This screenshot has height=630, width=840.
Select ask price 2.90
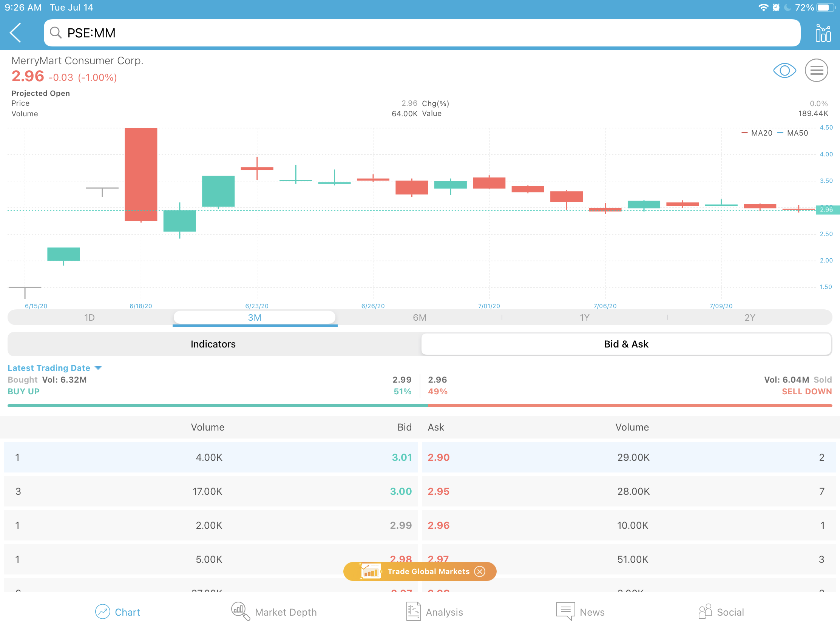click(x=439, y=458)
